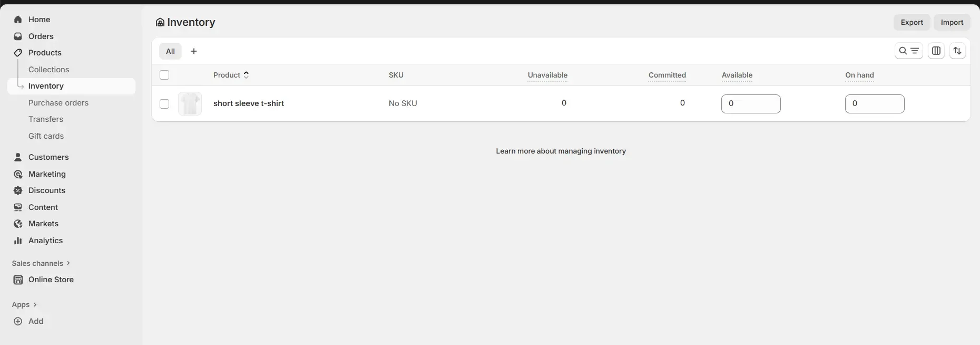Click the On hand column header

coord(859,75)
